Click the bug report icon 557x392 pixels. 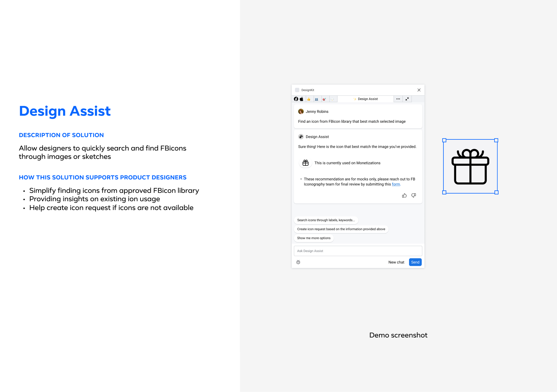pyautogui.click(x=298, y=262)
